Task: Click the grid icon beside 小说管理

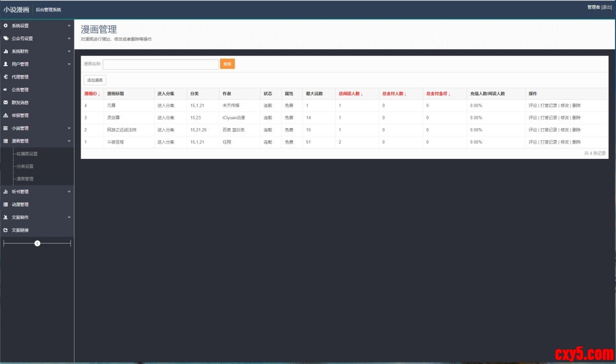Action: 6,128
